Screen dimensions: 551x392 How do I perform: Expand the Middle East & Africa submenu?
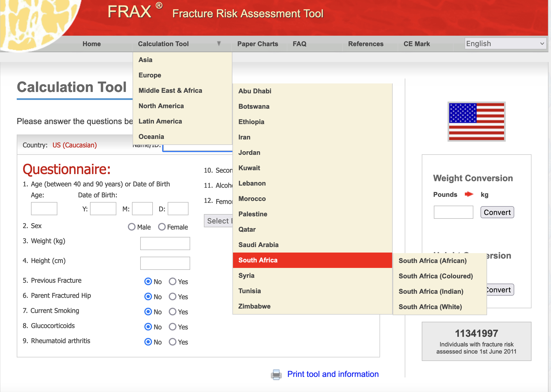tap(182, 91)
